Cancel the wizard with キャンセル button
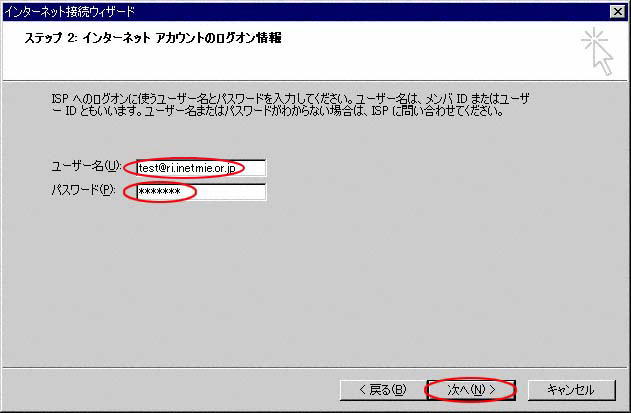The image size is (631, 413). click(x=571, y=390)
